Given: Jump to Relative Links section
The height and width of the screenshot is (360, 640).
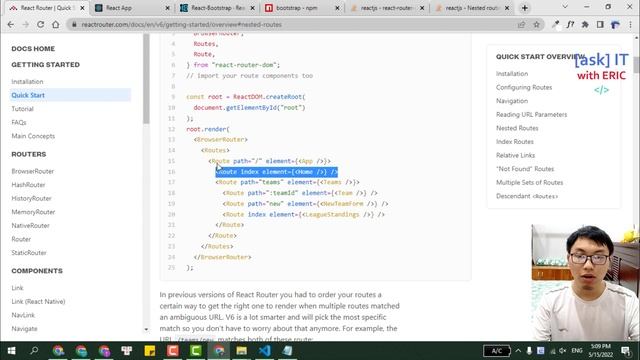Looking at the screenshot, I should pos(516,156).
